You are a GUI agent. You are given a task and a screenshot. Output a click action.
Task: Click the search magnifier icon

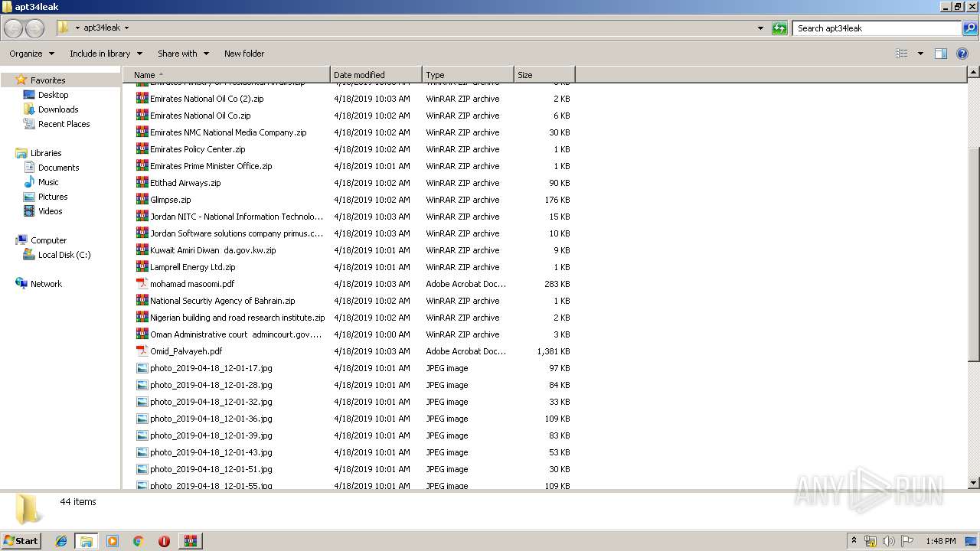[970, 28]
